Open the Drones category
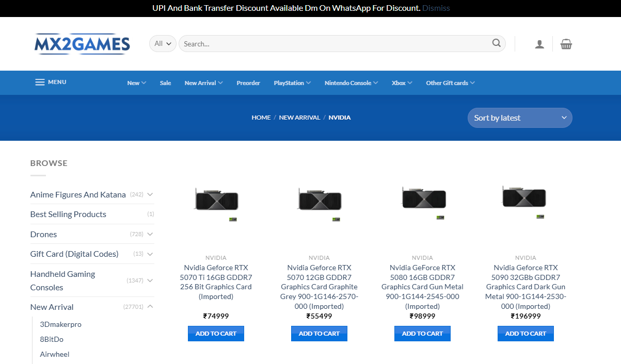Image resolution: width=621 pixels, height=364 pixels. pos(43,234)
